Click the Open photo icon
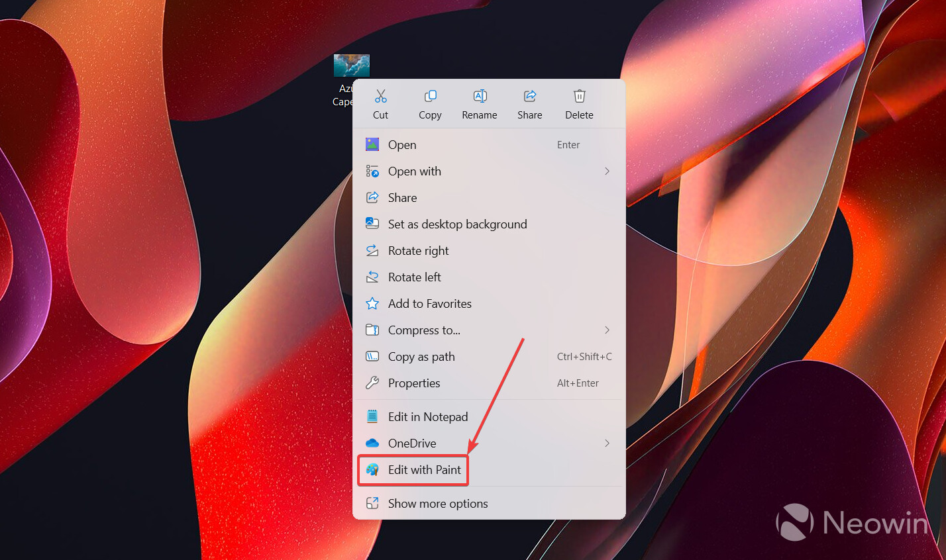The width and height of the screenshot is (946, 560). point(372,144)
